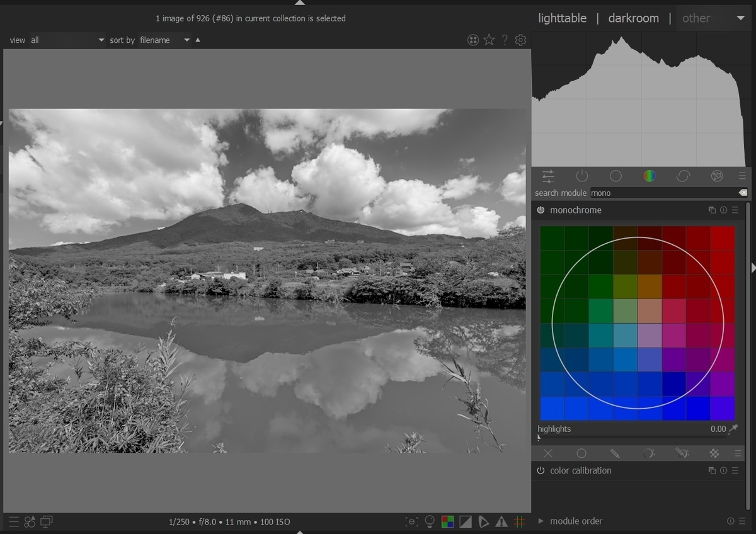The height and width of the screenshot is (534, 756).
Task: Toggle clipping indication
Action: [x=466, y=521]
